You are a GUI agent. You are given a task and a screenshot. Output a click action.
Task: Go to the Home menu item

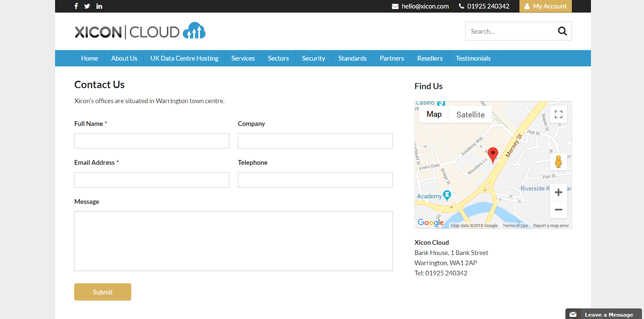[x=89, y=58]
